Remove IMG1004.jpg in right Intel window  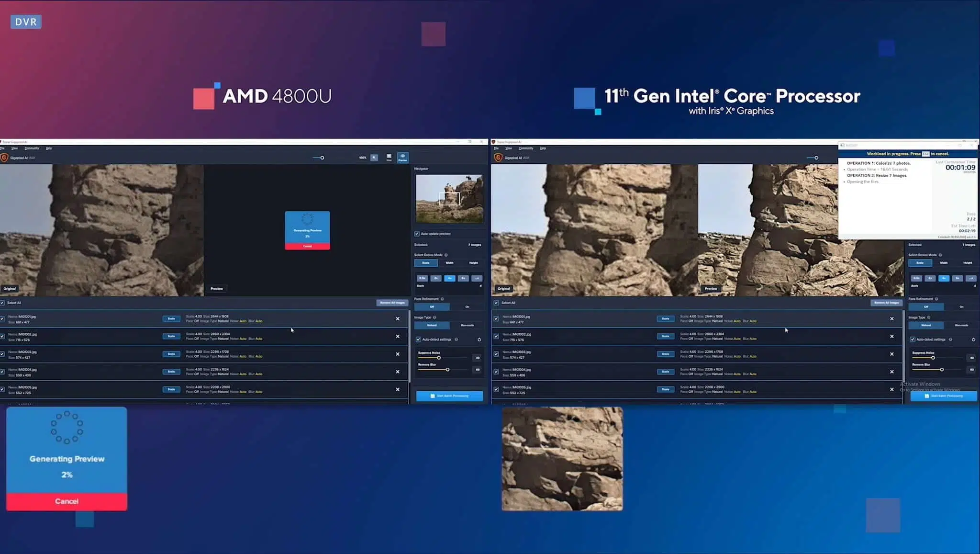coord(892,372)
